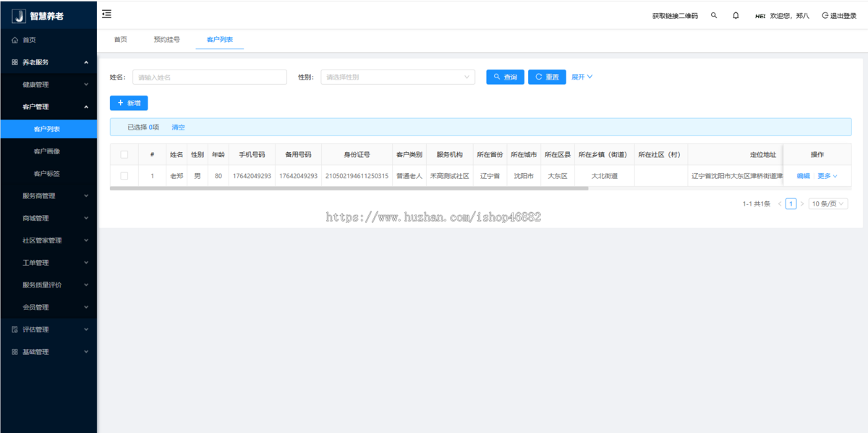Tick the select-all checkbox in the table header
This screenshot has width=868, height=433.
coord(124,154)
